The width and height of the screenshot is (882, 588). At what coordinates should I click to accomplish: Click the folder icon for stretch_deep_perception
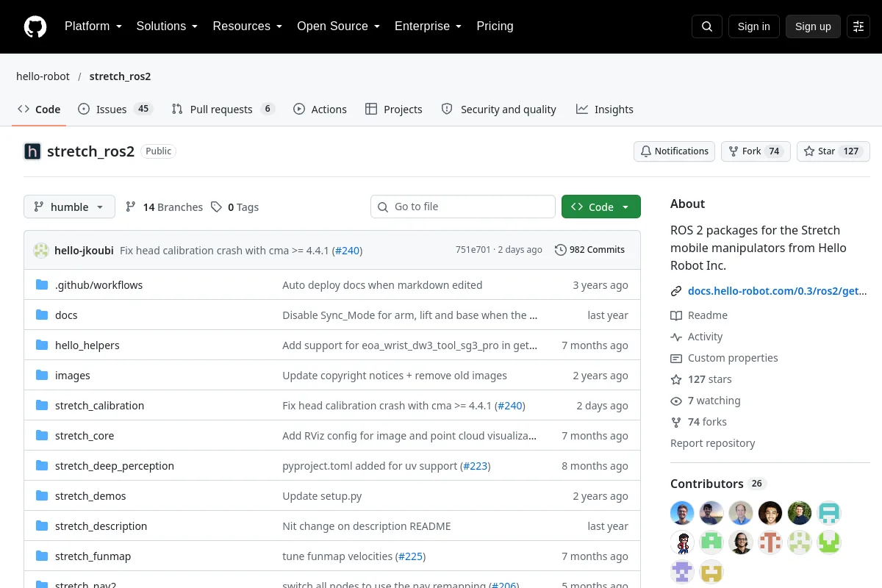42,465
